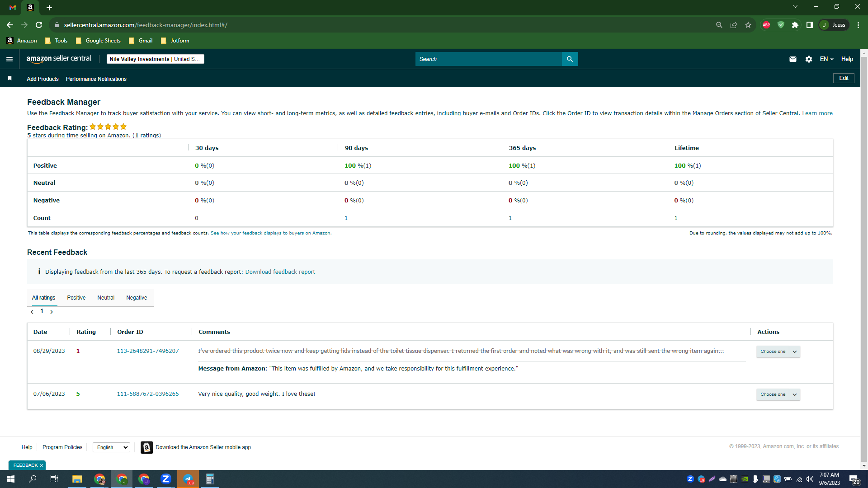
Task: Open the Chrome three-dot menu
Action: (x=858, y=25)
